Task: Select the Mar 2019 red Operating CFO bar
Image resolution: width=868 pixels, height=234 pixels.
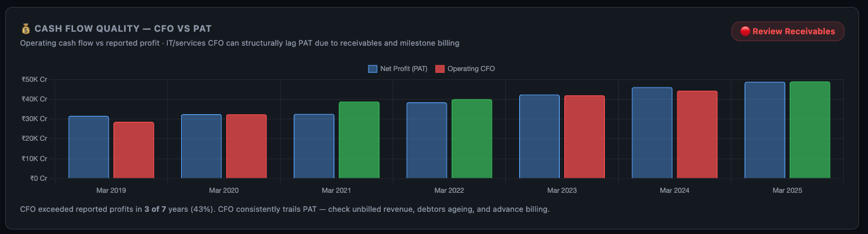Action: (x=134, y=150)
